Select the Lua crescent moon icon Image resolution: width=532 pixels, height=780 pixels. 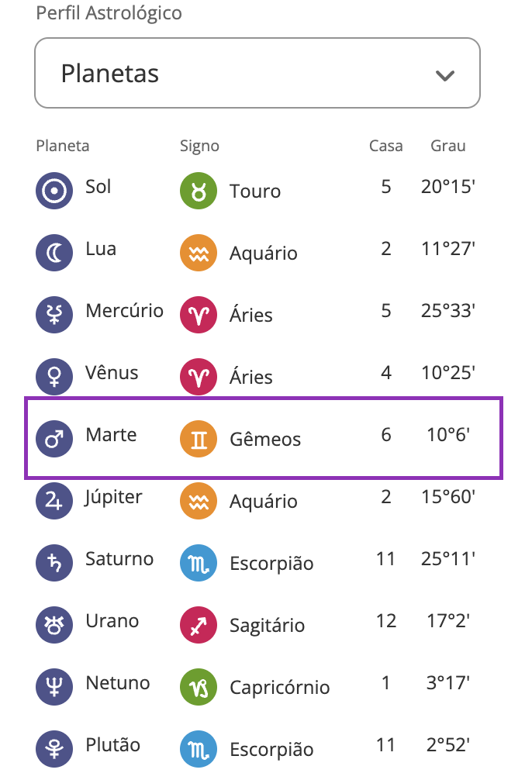[x=54, y=252]
